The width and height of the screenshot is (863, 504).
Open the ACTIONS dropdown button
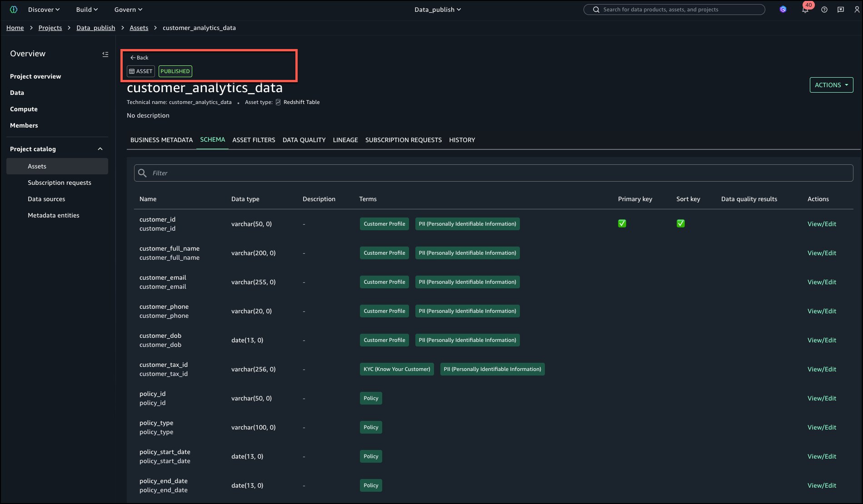(x=831, y=85)
